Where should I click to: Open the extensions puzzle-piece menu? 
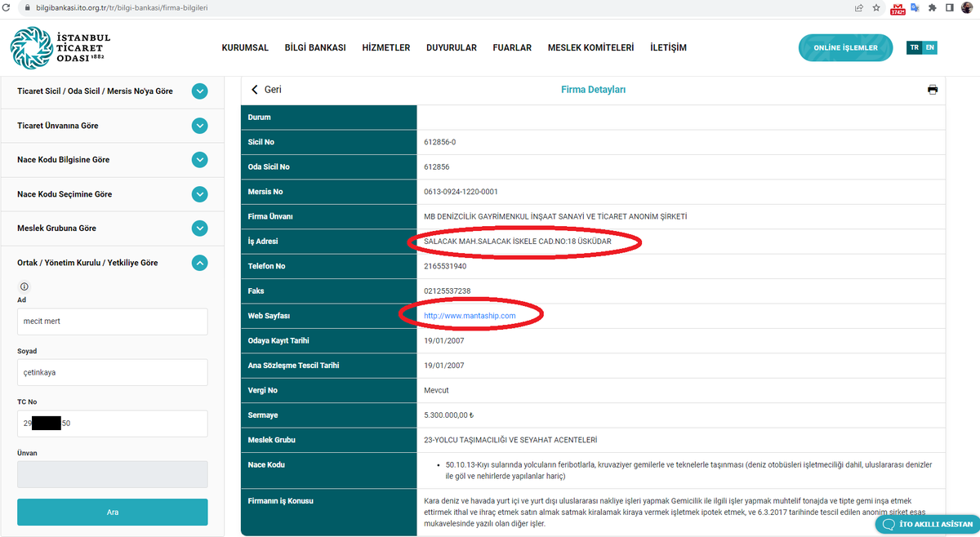pos(932,7)
